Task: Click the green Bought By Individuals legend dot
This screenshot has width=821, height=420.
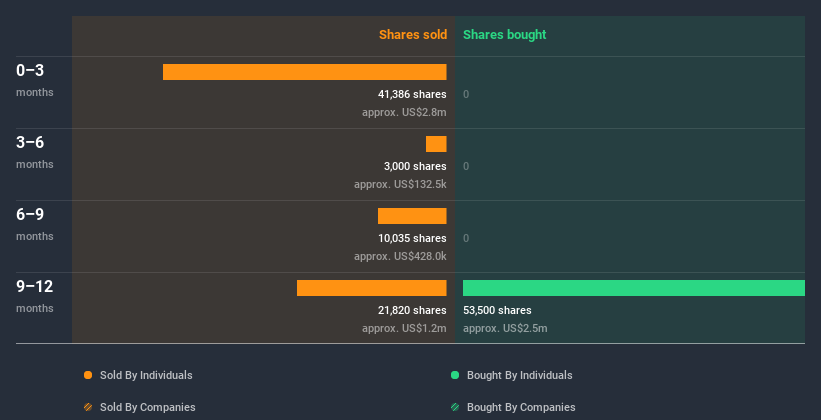Action: [455, 375]
